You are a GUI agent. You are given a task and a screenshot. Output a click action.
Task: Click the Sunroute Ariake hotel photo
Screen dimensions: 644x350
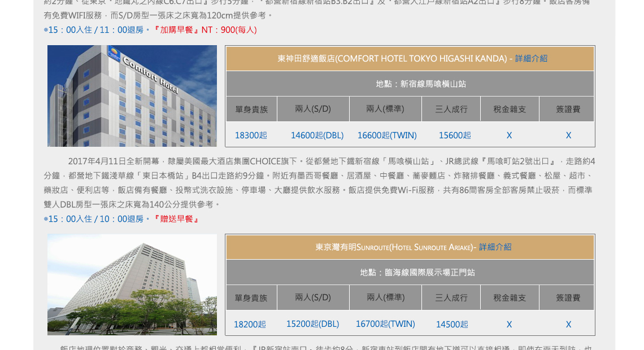tap(132, 285)
